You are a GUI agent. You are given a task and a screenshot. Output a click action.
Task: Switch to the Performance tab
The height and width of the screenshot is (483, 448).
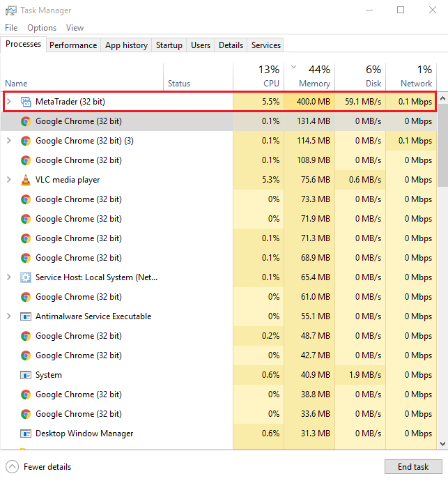click(73, 45)
